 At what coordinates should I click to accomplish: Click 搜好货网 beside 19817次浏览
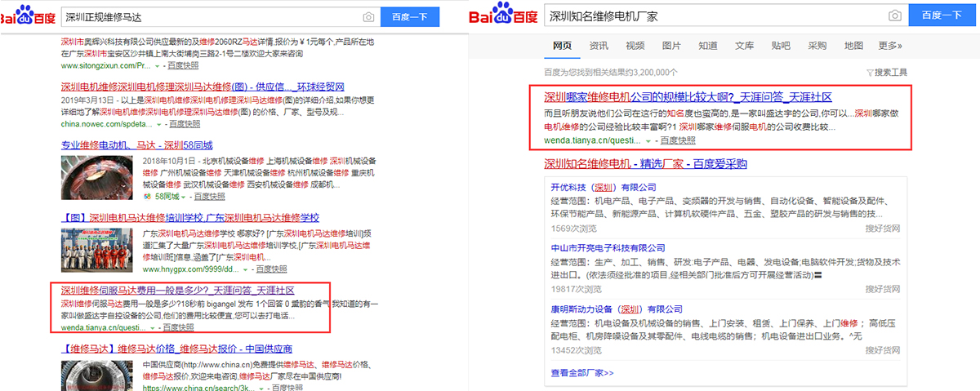tap(882, 289)
